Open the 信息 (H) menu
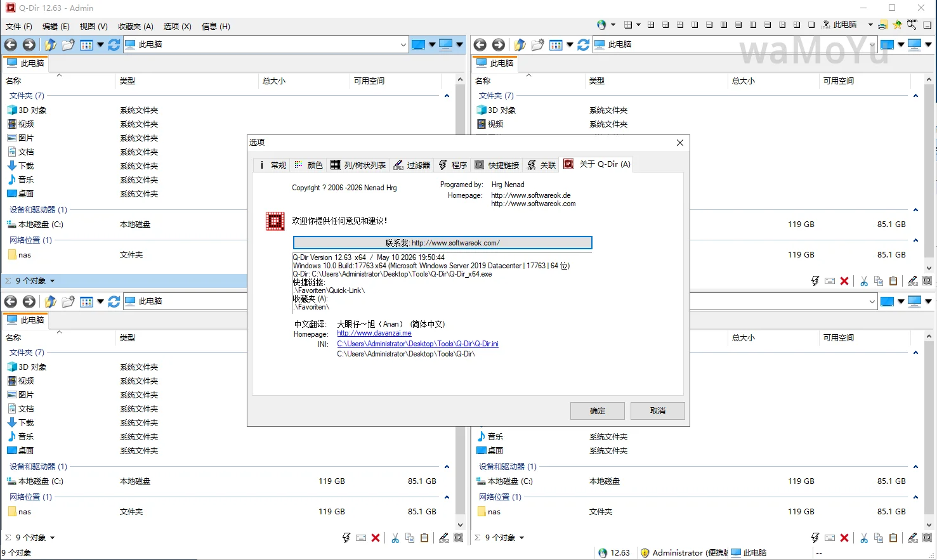Screen dimensions: 937x560 (216, 27)
